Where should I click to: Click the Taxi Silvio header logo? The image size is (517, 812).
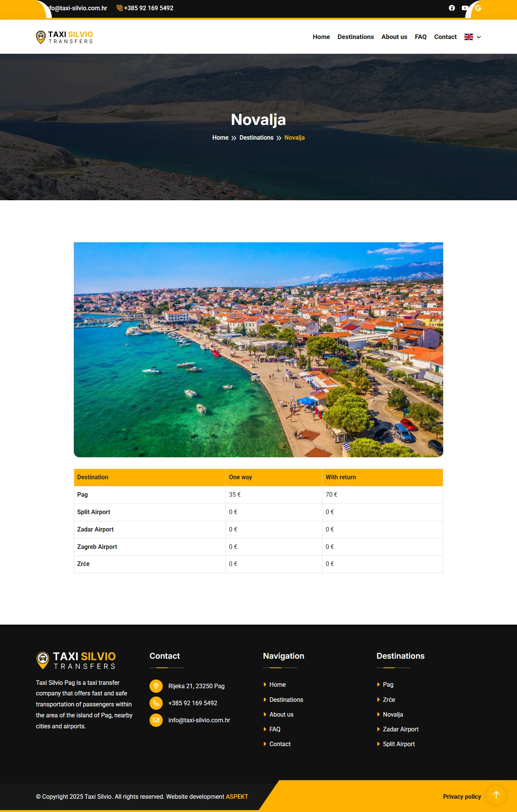(64, 37)
